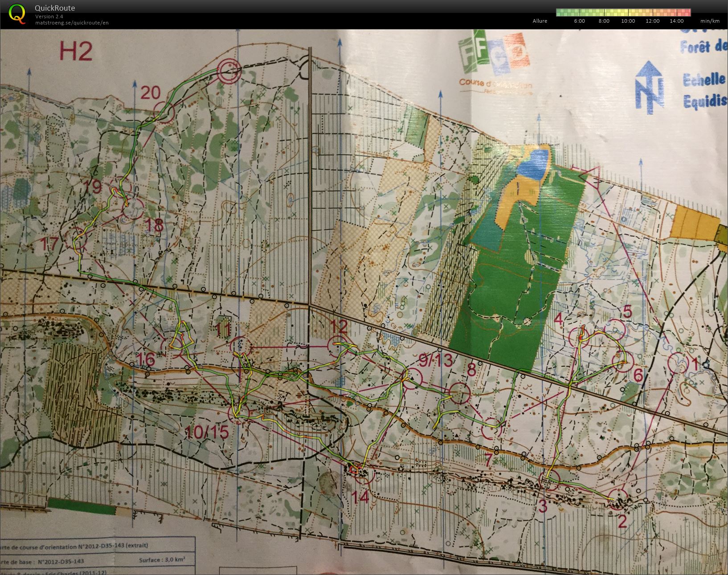Click the Version 2.4 label

49,16
